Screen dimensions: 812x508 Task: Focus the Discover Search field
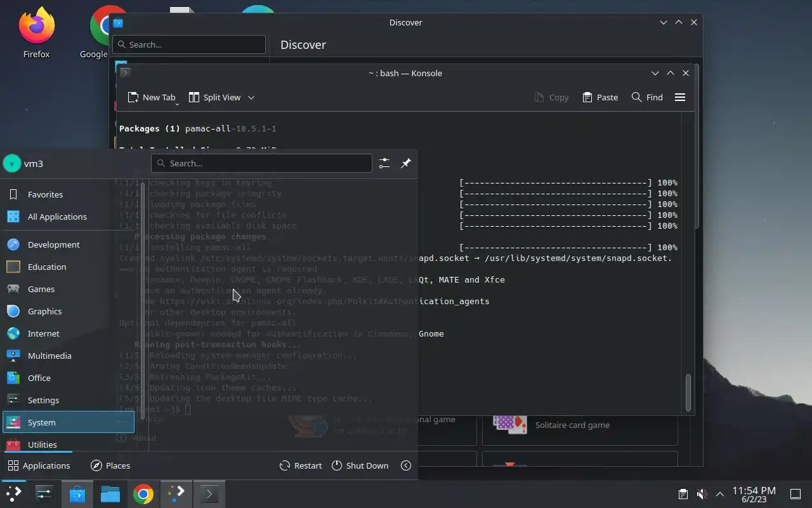(x=189, y=44)
